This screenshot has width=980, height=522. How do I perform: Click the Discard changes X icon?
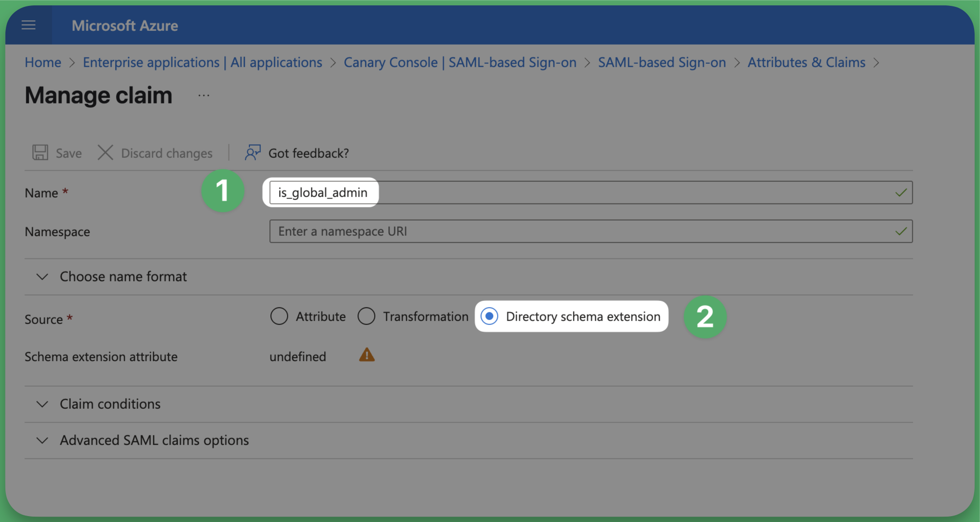[105, 152]
